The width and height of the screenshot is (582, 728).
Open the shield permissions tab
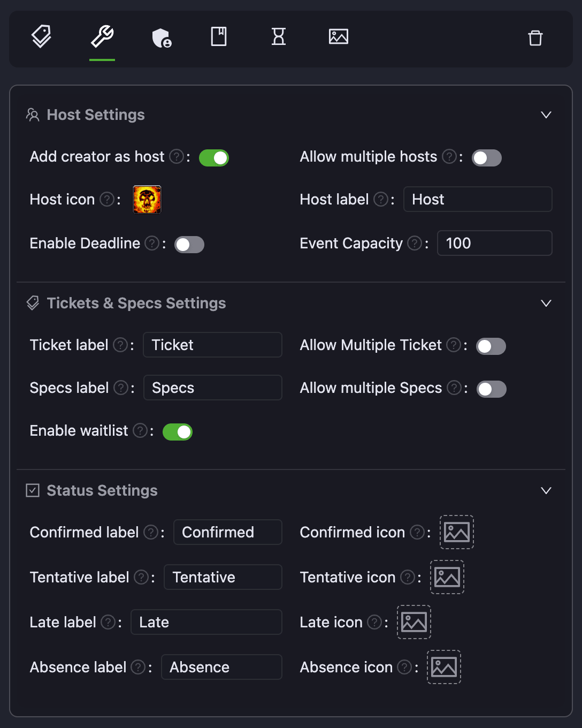(x=162, y=36)
